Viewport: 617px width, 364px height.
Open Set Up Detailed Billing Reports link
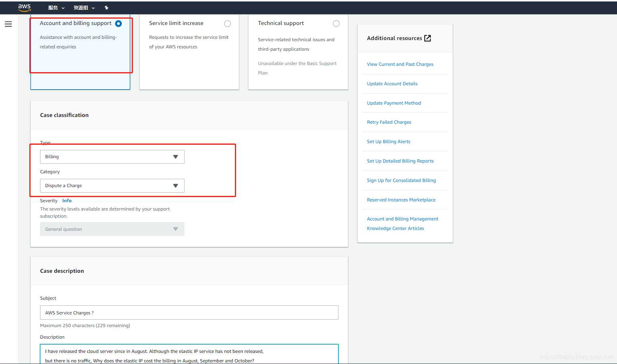(400, 161)
